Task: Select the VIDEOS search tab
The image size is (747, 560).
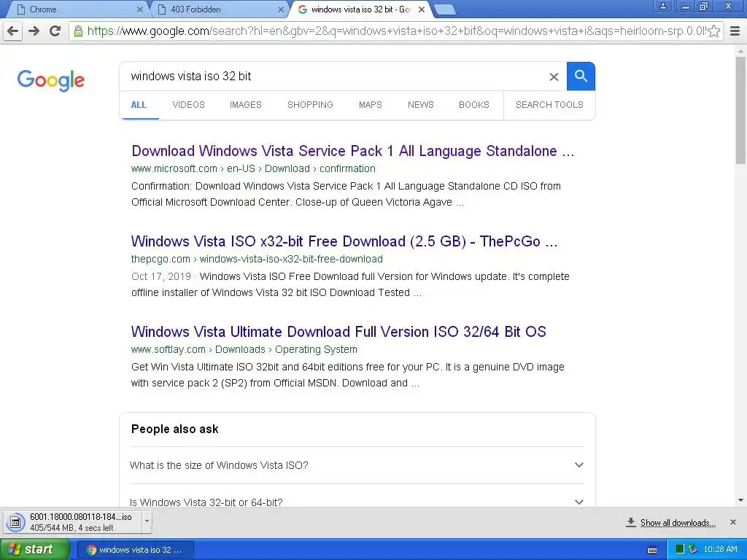Action: pos(189,105)
